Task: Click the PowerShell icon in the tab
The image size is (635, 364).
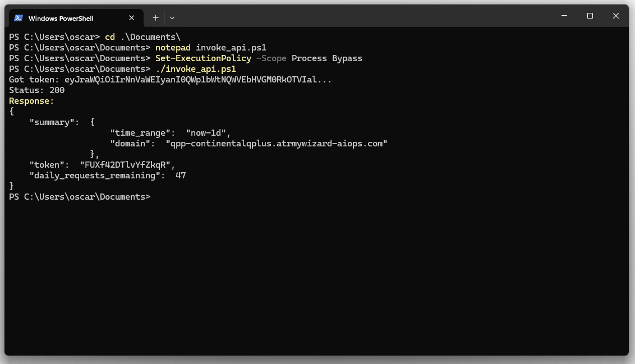Action: pyautogui.click(x=19, y=18)
